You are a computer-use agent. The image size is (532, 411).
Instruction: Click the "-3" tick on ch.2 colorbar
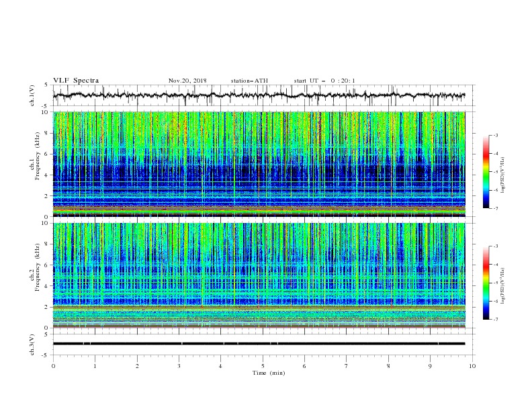[495, 246]
